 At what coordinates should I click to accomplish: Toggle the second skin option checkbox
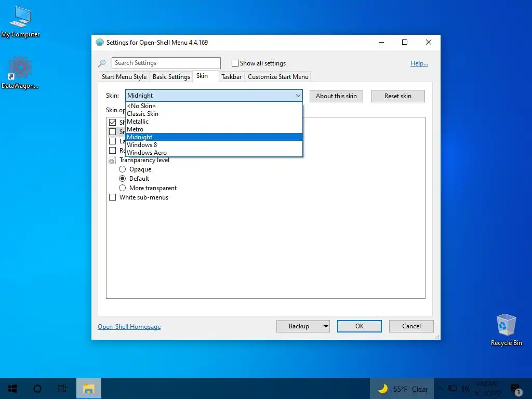tap(112, 131)
